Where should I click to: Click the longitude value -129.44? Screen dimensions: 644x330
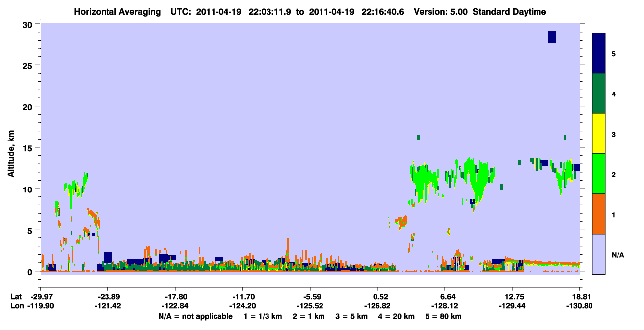tap(512, 306)
